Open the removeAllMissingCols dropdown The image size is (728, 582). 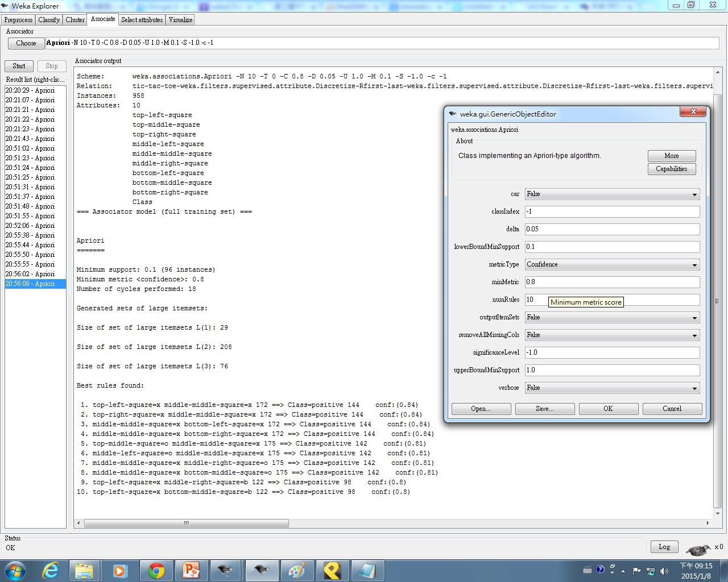pyautogui.click(x=612, y=335)
